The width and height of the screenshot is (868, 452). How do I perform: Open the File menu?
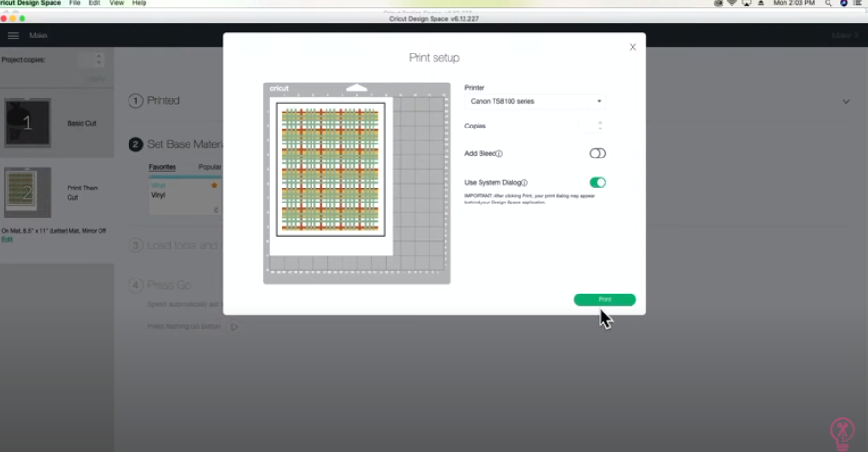(x=75, y=3)
